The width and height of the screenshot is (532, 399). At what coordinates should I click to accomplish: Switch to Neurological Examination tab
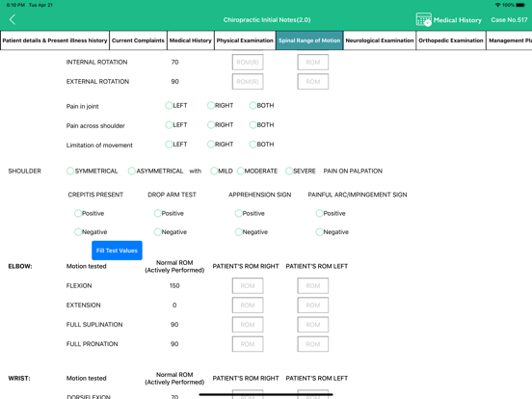(x=380, y=40)
